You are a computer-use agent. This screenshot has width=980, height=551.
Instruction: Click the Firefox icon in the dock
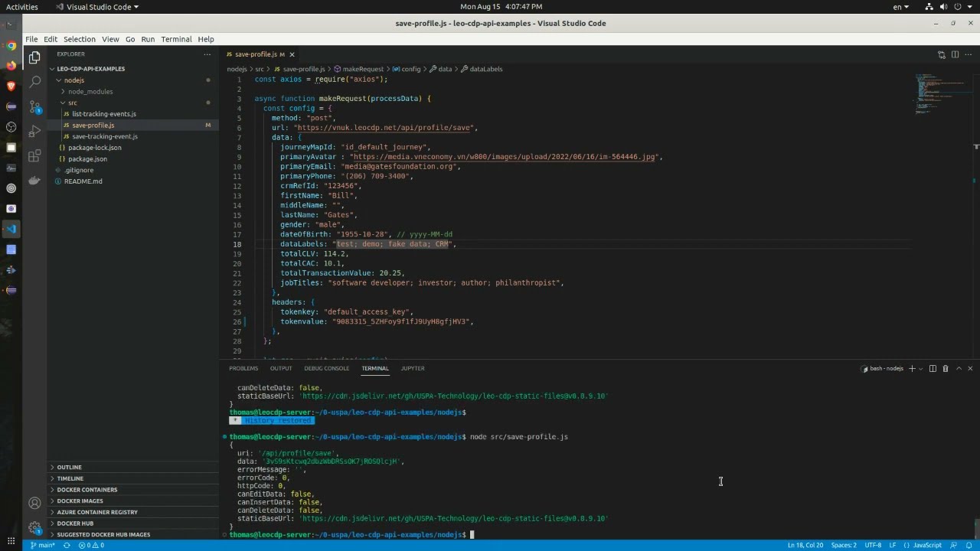[x=11, y=66]
